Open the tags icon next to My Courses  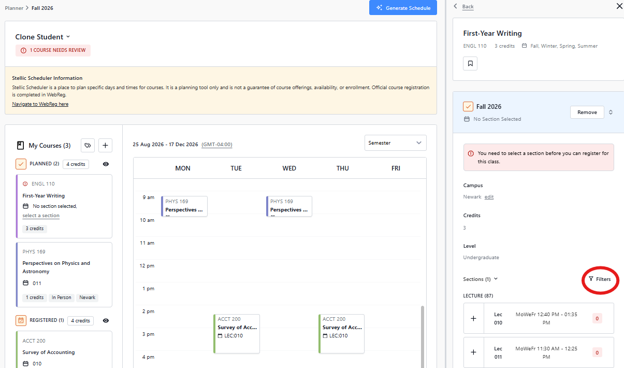[x=88, y=146]
